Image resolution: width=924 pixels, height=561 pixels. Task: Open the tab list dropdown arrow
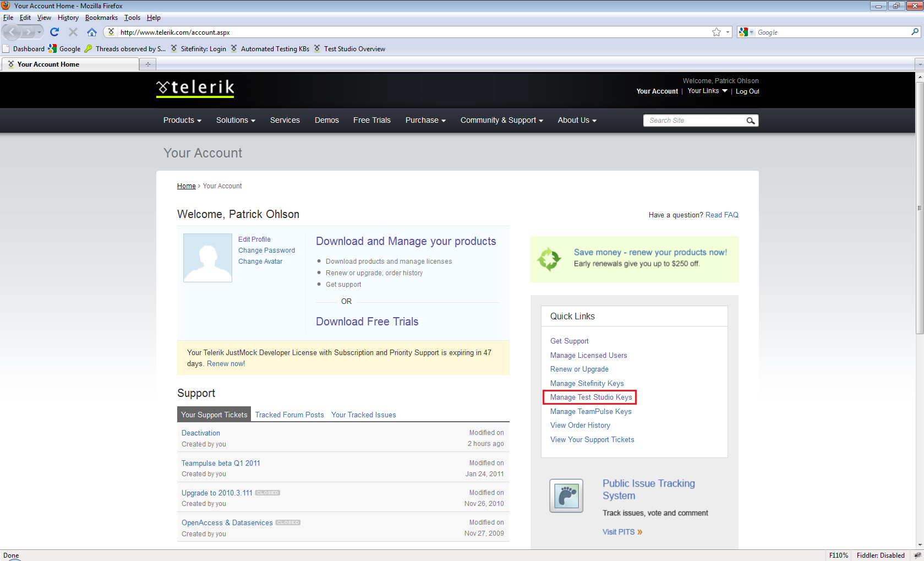pos(919,64)
